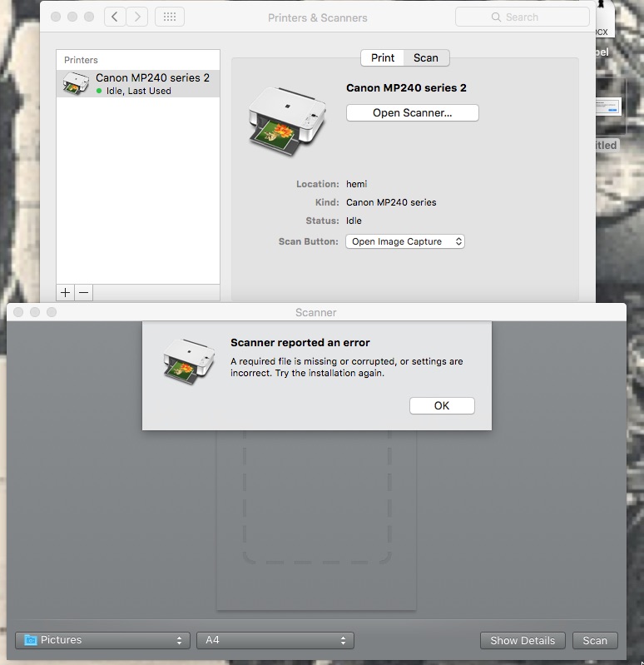Screen dimensions: 644x665
Task: Close the Printers & Scanners window
Action: (x=56, y=17)
